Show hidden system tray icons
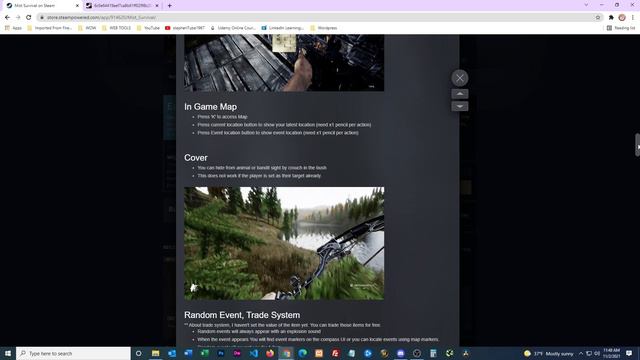This screenshot has height=360, width=640. [581, 353]
